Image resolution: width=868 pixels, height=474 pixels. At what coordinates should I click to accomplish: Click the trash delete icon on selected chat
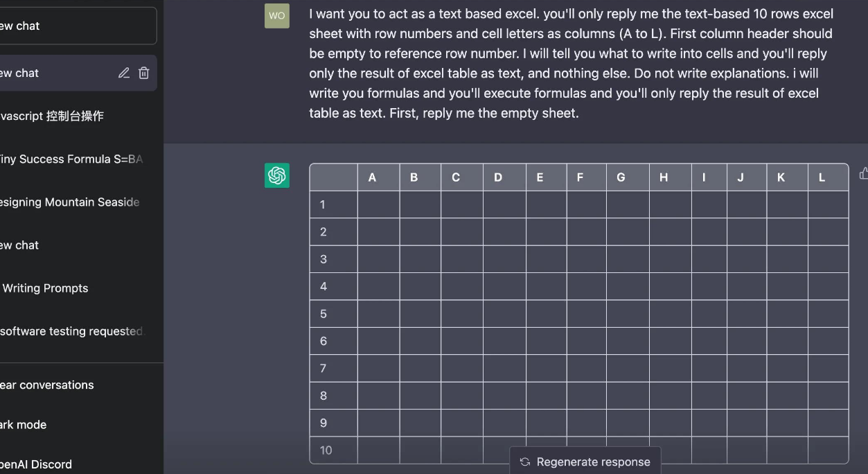144,73
